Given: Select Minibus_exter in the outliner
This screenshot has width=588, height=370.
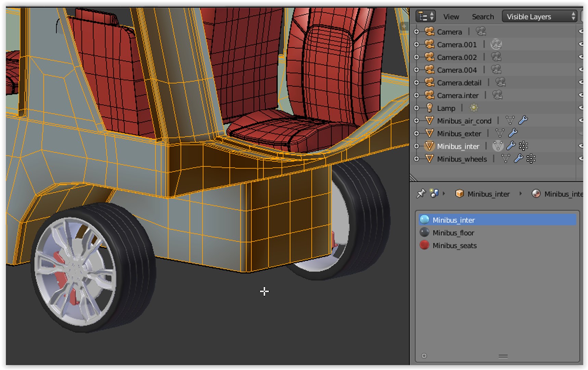Looking at the screenshot, I should tap(459, 134).
